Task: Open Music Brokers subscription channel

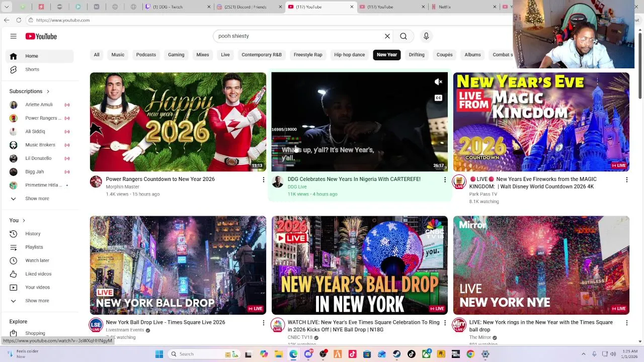Action: click(40, 145)
